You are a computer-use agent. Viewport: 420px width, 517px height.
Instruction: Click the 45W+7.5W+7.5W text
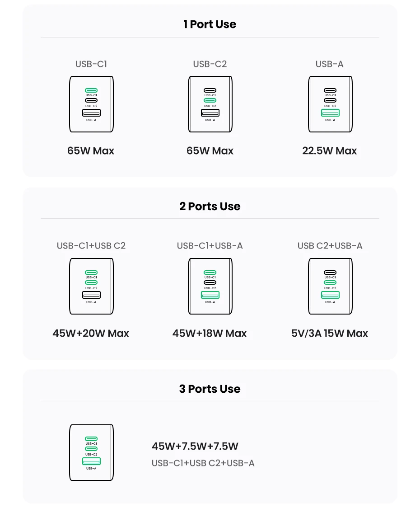pos(195,446)
